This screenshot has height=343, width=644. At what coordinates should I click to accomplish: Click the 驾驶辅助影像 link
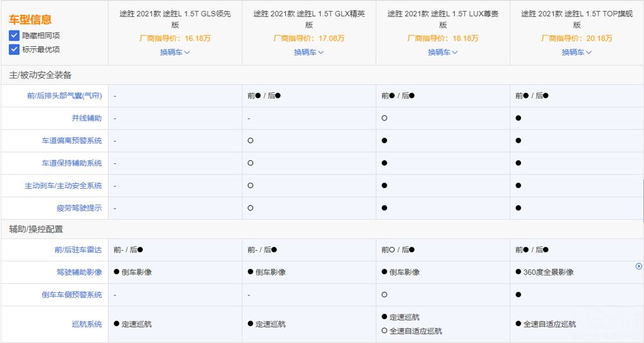coord(79,272)
